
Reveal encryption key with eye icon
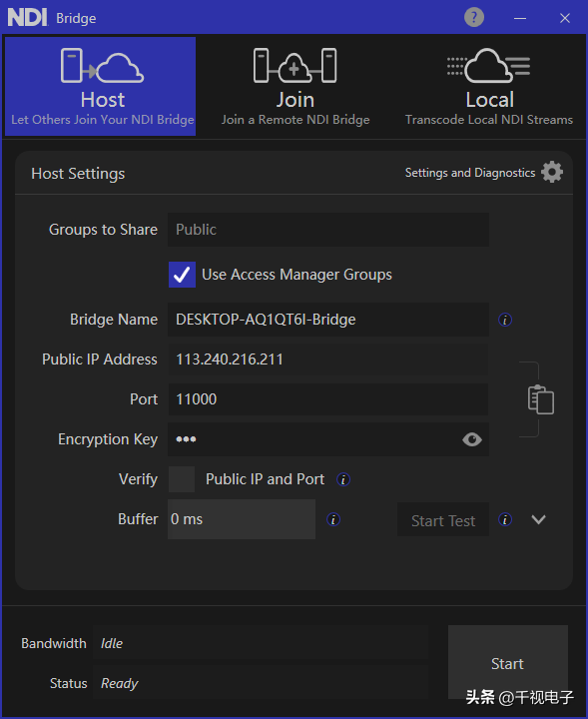[472, 439]
